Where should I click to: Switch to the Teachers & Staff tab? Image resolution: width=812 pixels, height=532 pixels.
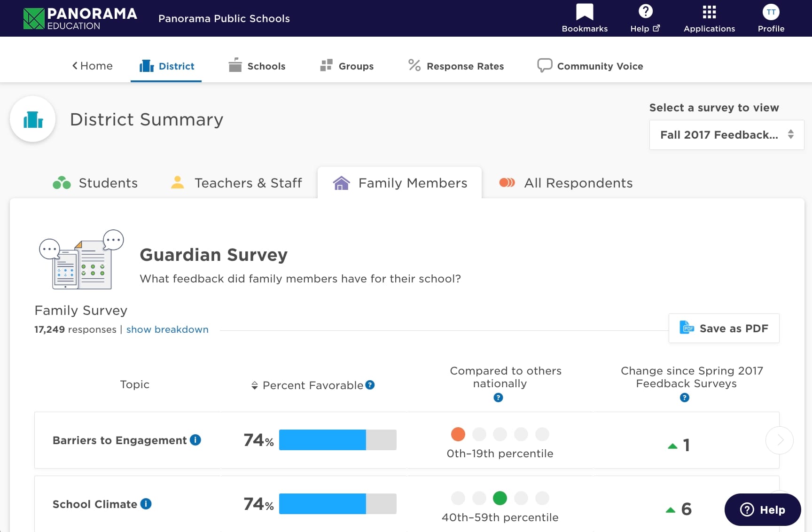pos(236,183)
